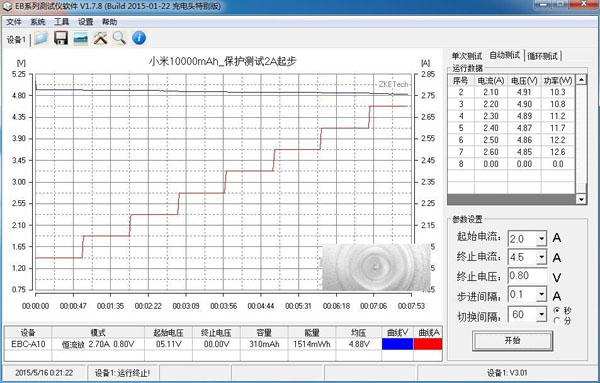Open file with the folder toolbar icon
This screenshot has height=383, width=600.
point(41,38)
